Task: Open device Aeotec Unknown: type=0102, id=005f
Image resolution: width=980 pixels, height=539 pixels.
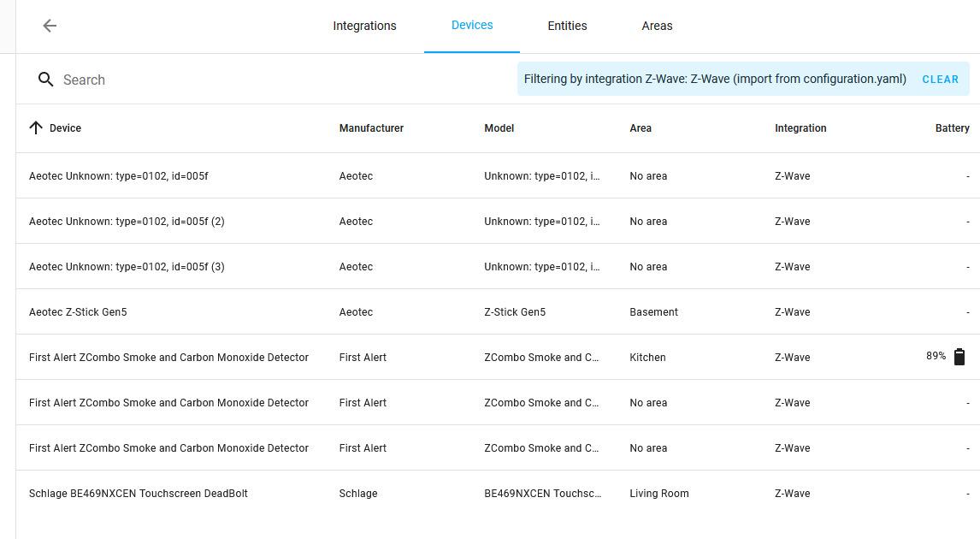Action: (x=499, y=175)
